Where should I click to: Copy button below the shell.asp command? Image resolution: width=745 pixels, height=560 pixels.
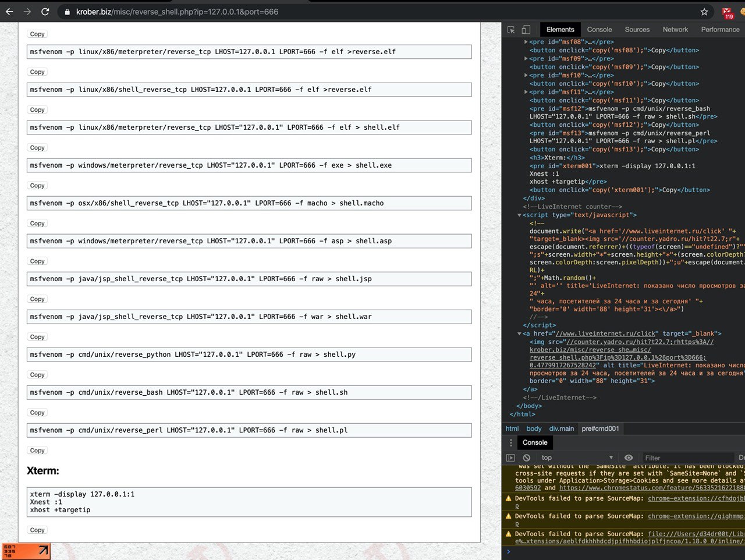37,261
